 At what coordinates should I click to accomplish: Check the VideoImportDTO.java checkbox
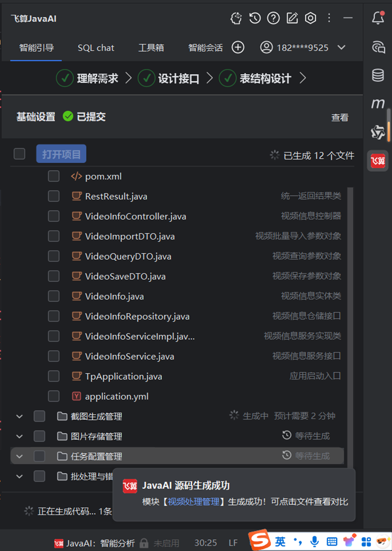53,236
